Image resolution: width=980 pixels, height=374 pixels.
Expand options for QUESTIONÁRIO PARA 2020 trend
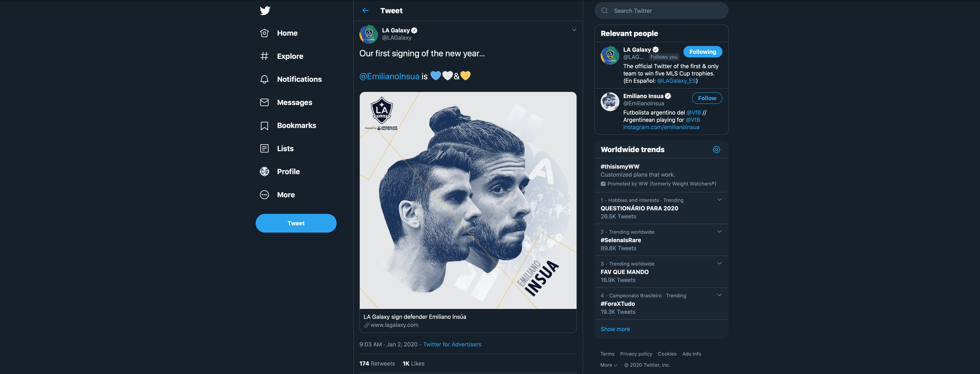(x=719, y=200)
